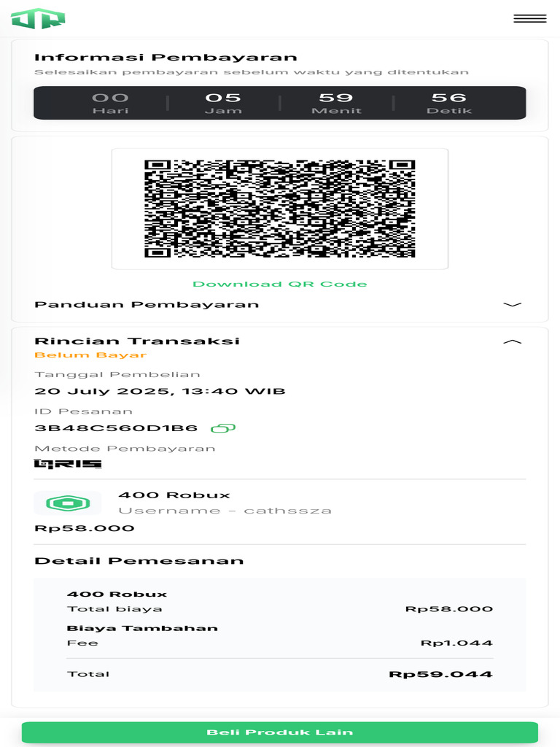Image resolution: width=560 pixels, height=747 pixels.
Task: Expand the Panduan Pembayaran section
Action: point(513,304)
